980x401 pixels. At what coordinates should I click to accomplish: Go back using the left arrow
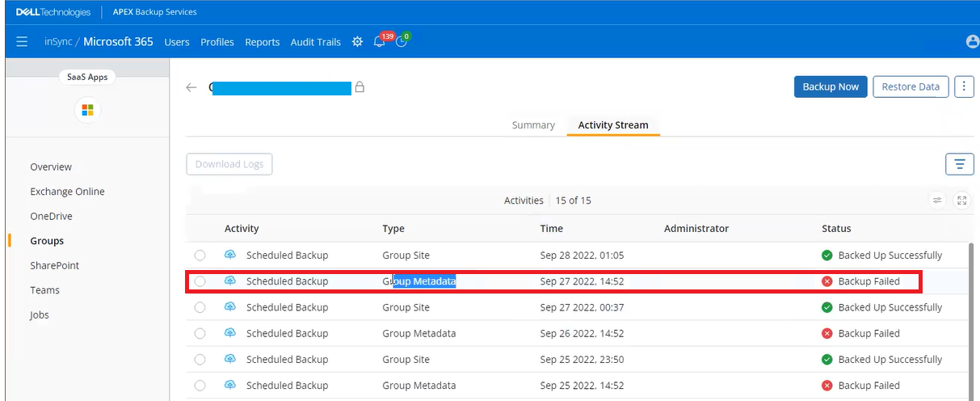point(191,87)
